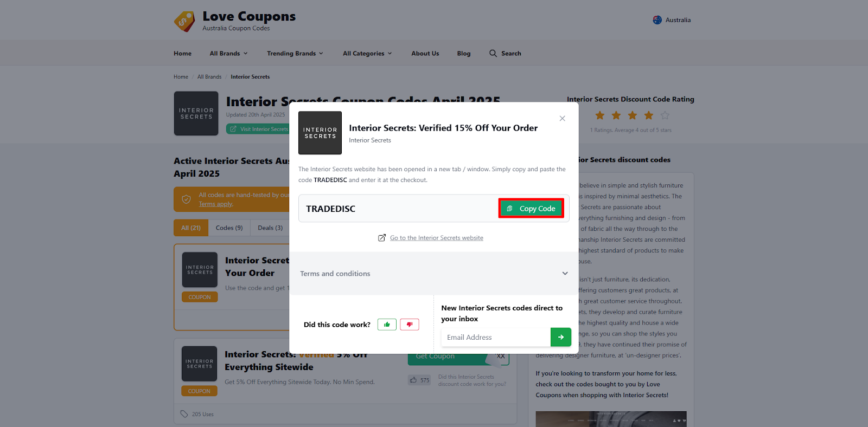The image size is (868, 427).
Task: Click the fifth empty rating star
Action: 665,115
